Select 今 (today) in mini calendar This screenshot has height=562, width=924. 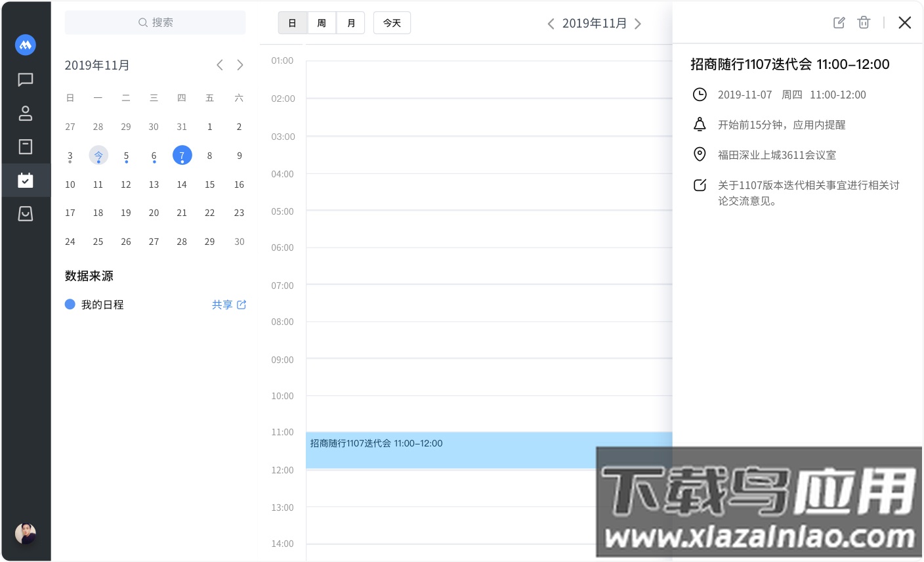98,156
